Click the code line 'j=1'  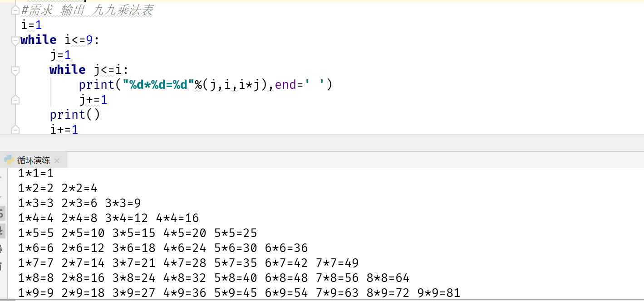point(60,55)
